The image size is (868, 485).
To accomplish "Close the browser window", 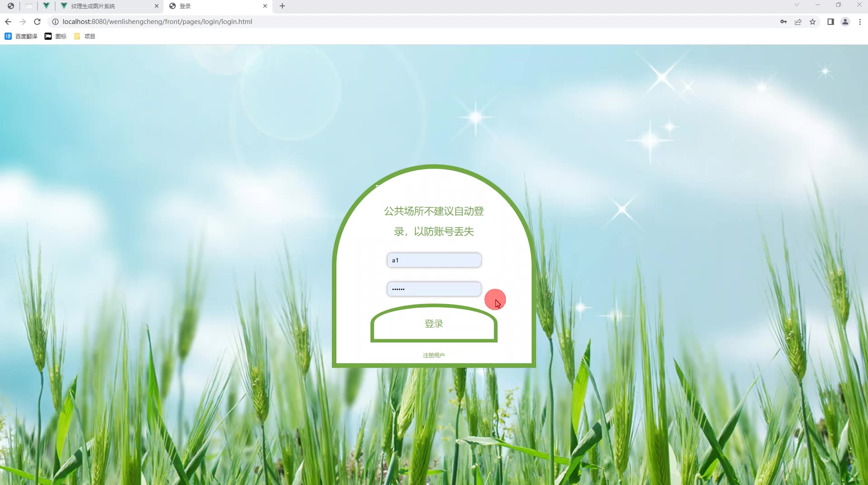I will 859,5.
